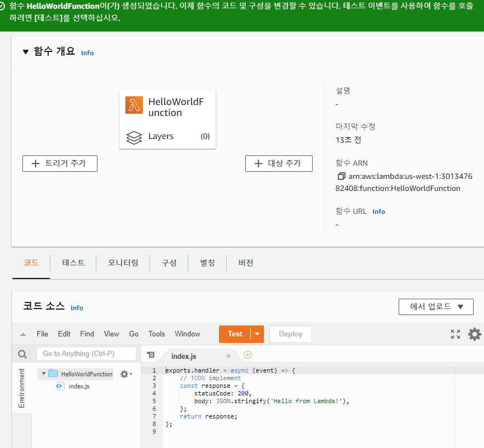Click the HelloWorldFunction name in overview
This screenshot has height=448, width=484.
click(176, 107)
